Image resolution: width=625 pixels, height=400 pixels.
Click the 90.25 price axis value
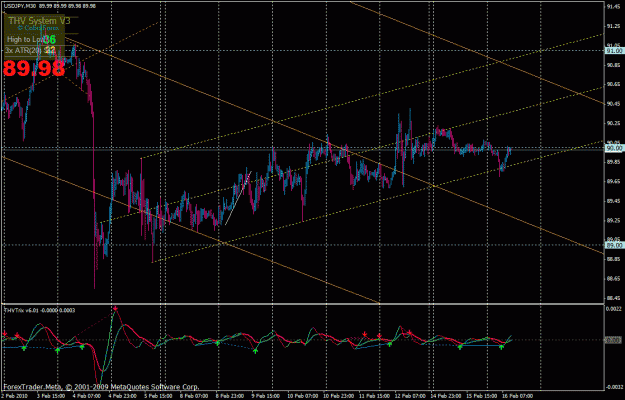click(x=613, y=124)
